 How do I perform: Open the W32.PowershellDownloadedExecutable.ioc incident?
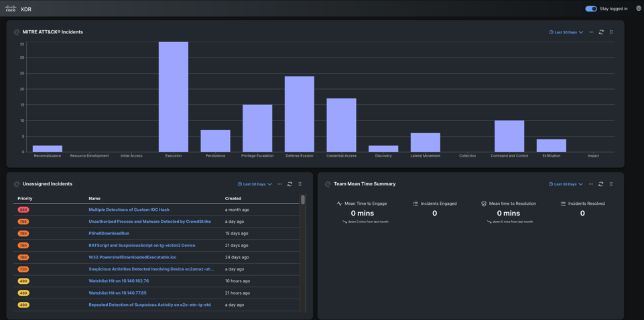pyautogui.click(x=133, y=257)
